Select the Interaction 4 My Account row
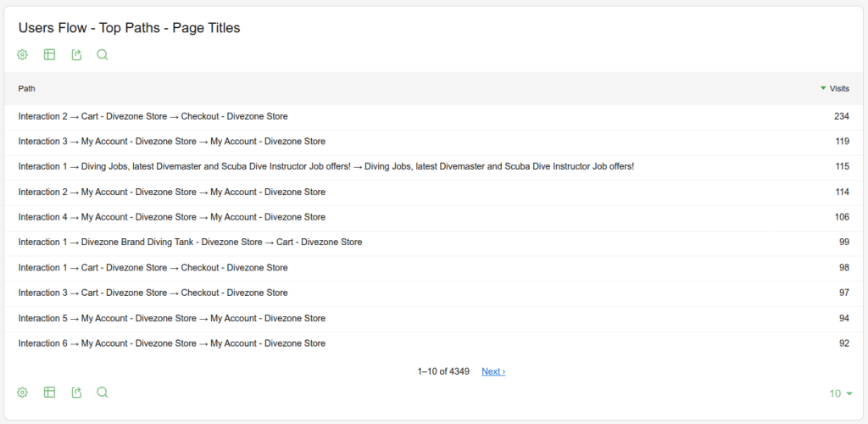Viewport: 868px width, 424px height. [x=434, y=217]
